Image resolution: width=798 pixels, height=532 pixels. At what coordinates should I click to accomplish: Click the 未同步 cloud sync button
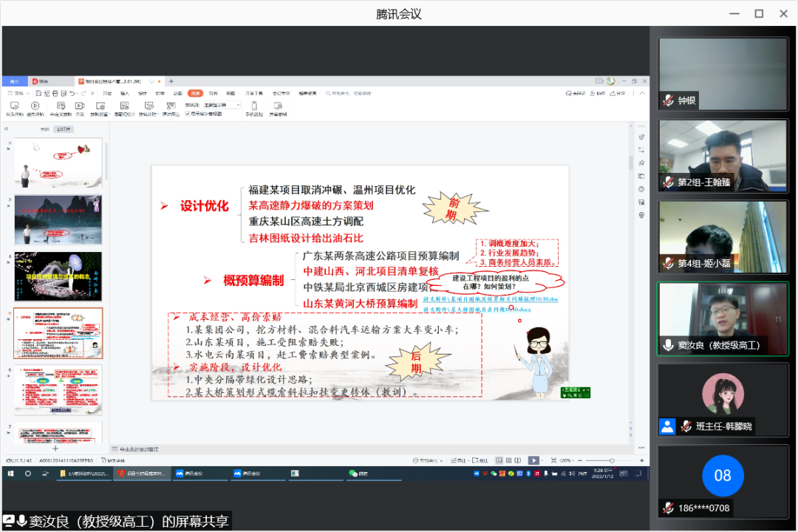click(576, 93)
